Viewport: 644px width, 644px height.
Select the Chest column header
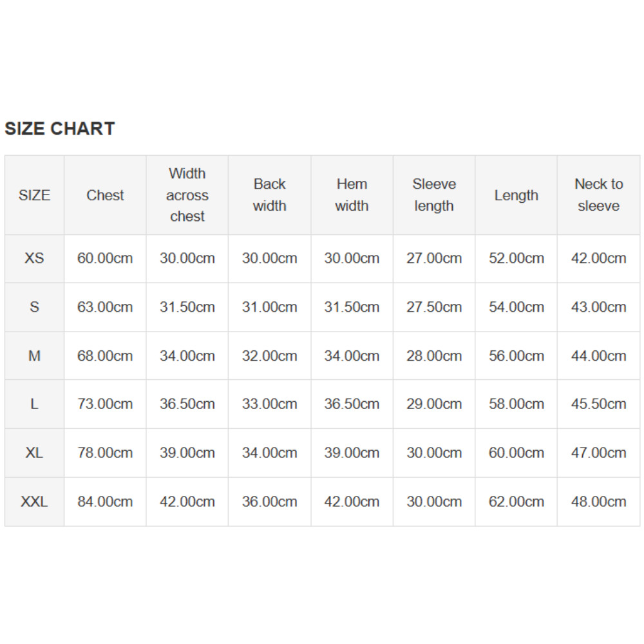point(105,195)
